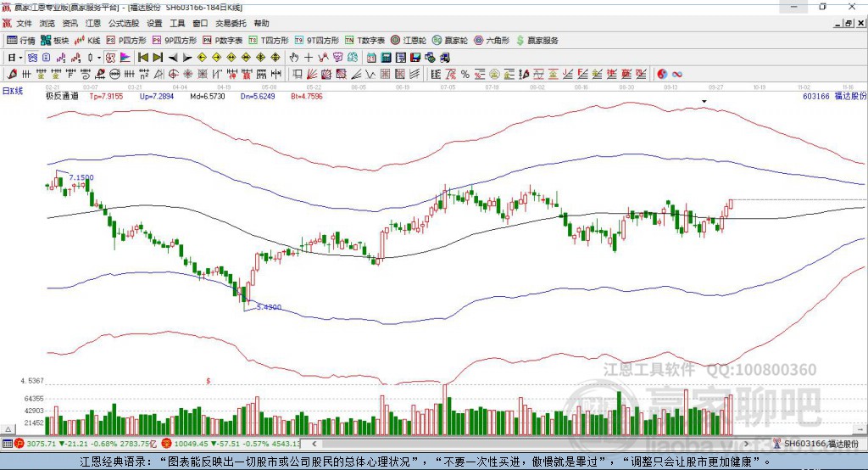Open the yin-yang icon tool
This screenshot has width=868, height=470.
click(662, 75)
